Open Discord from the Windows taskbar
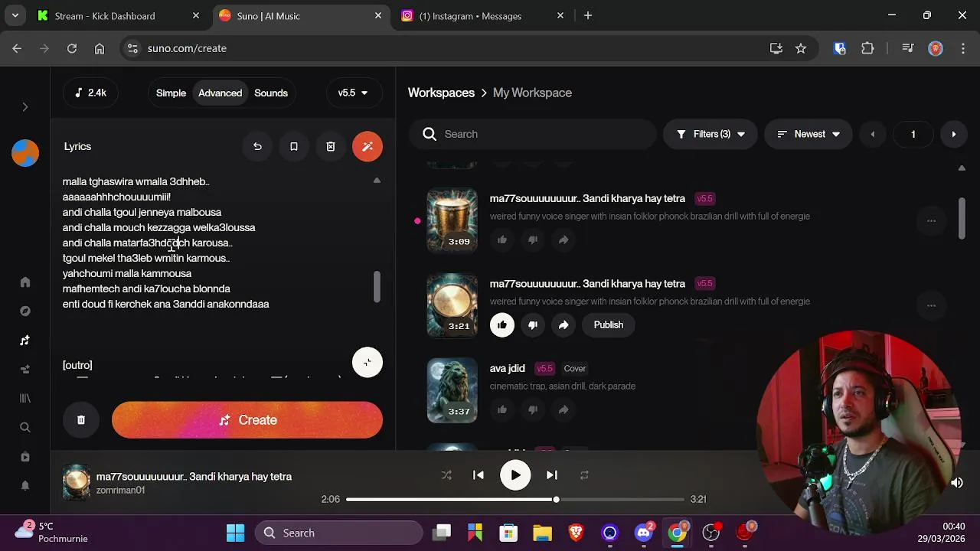Viewport: 980px width, 551px height. pos(644,533)
